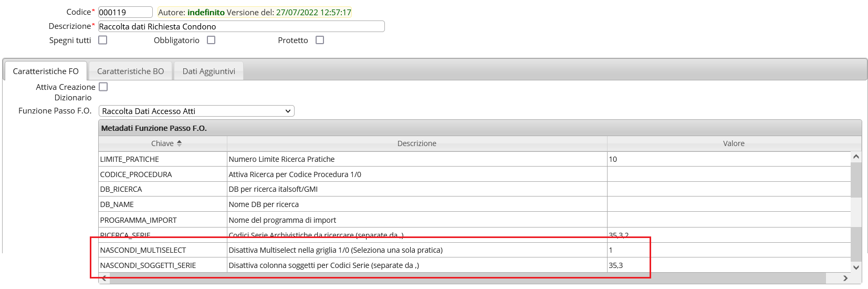Select the DB_RICERCA key cell

tap(163, 189)
